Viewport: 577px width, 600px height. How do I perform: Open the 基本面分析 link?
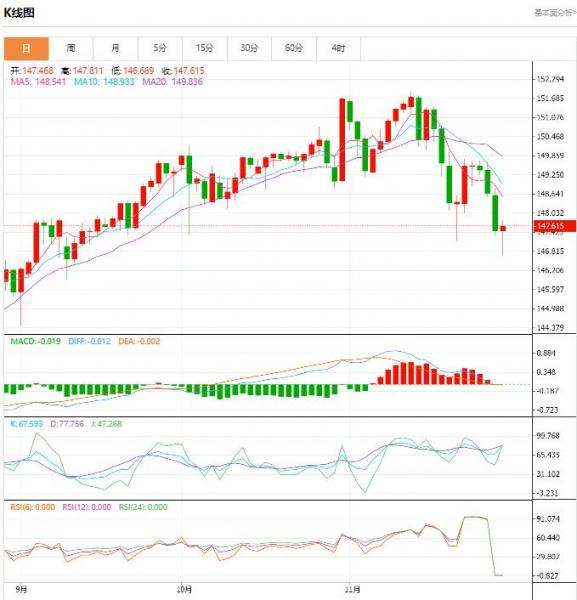tap(555, 13)
